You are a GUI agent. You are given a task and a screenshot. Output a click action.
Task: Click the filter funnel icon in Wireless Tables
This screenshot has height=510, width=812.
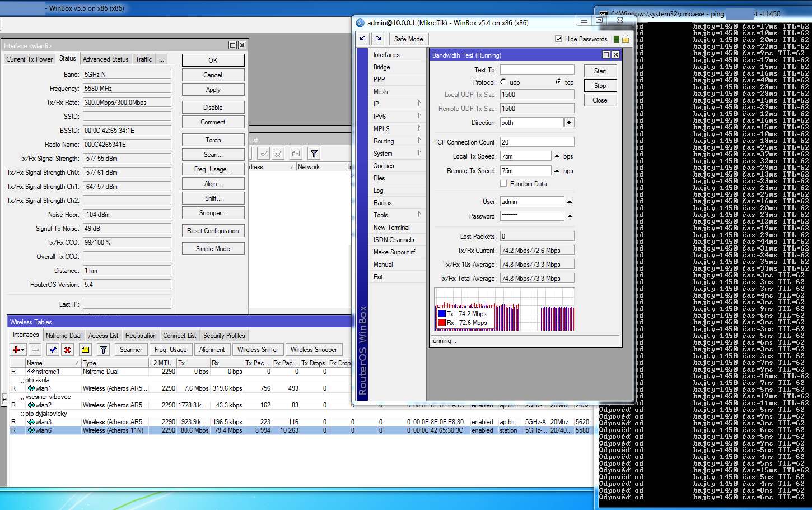pyautogui.click(x=103, y=350)
